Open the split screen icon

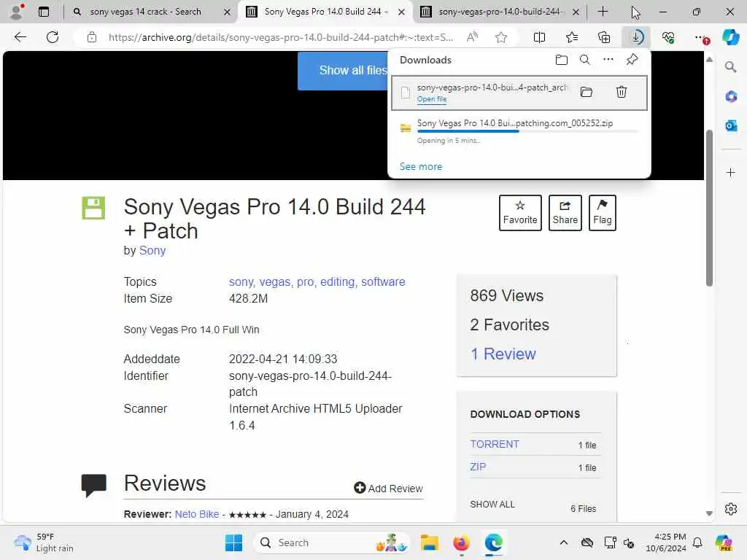[x=539, y=37]
